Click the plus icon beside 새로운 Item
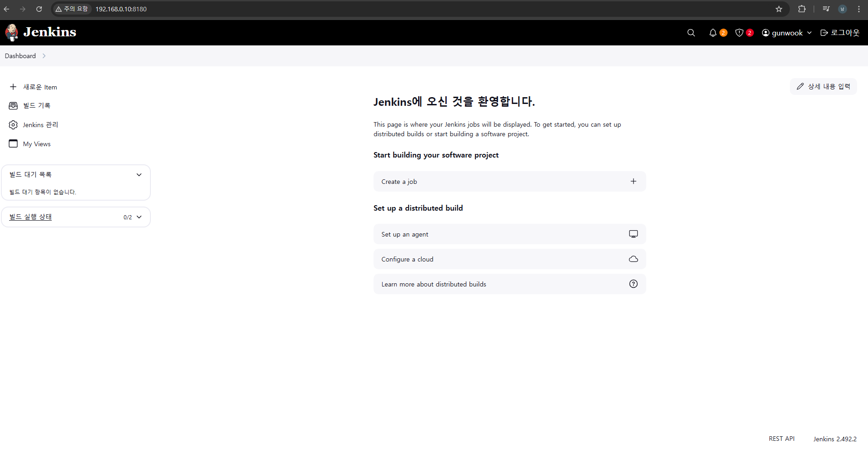This screenshot has width=868, height=449. pos(13,87)
